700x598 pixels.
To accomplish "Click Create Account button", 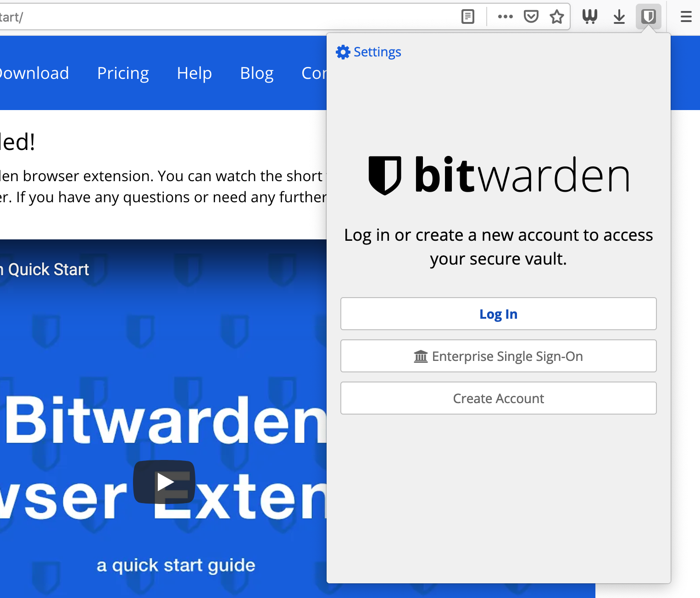I will (499, 398).
